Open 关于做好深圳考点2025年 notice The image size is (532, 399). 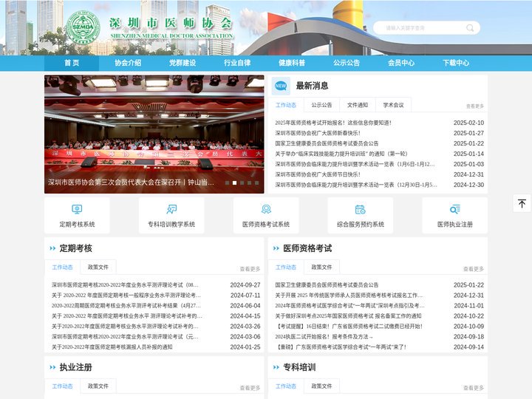[x=348, y=316]
